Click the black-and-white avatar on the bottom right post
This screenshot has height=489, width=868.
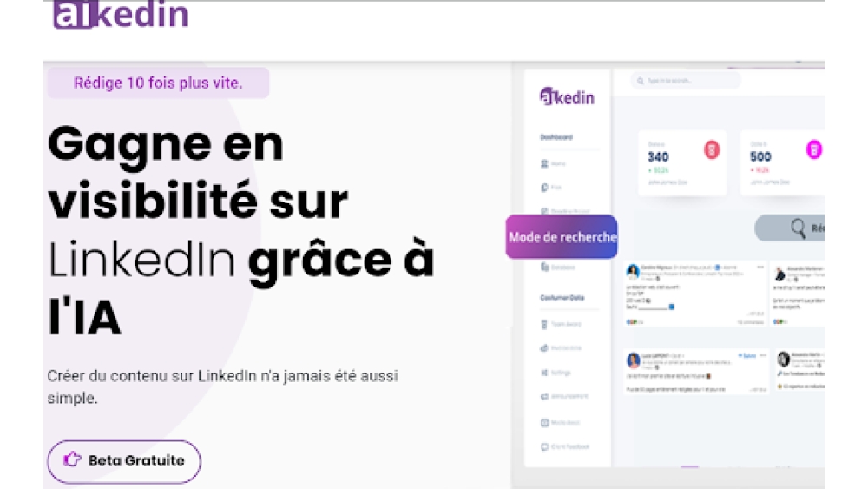tap(783, 359)
